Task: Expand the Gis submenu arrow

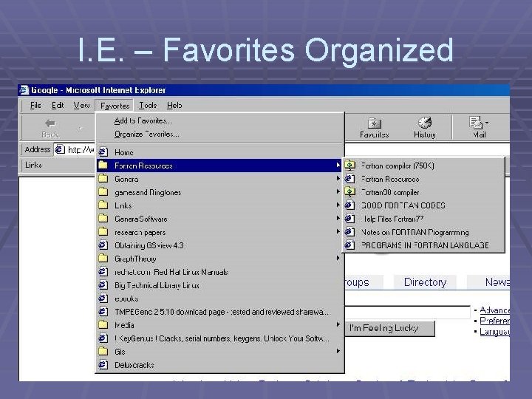Action: (x=338, y=351)
